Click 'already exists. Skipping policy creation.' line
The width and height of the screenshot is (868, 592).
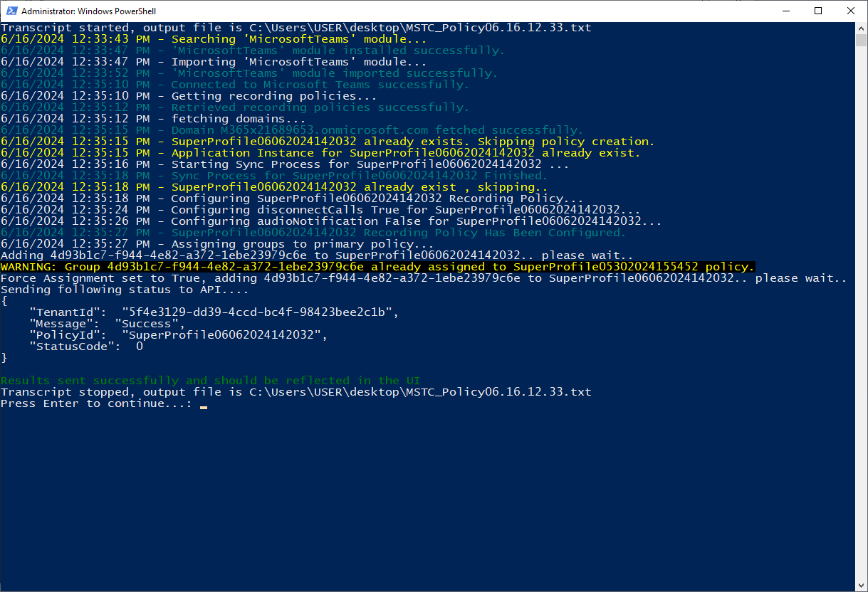pyautogui.click(x=328, y=142)
